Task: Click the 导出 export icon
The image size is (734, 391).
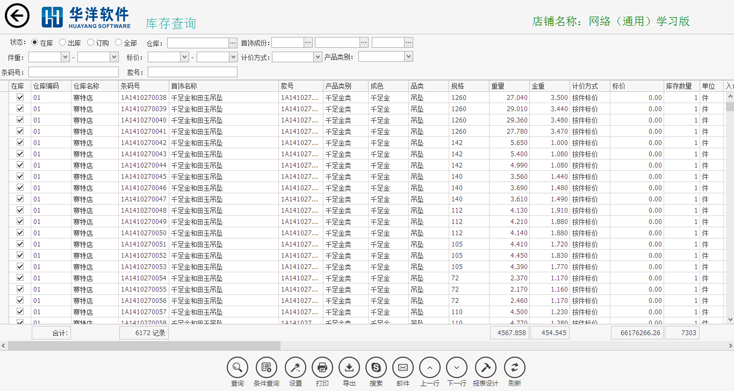Action: tap(349, 368)
